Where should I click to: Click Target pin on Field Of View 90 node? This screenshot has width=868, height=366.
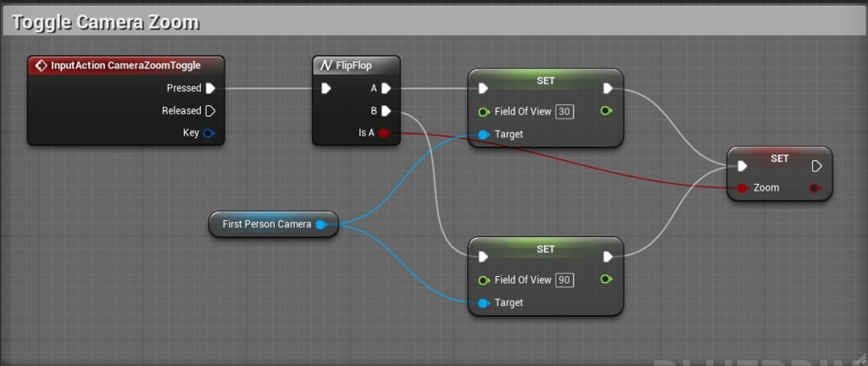coord(484,303)
